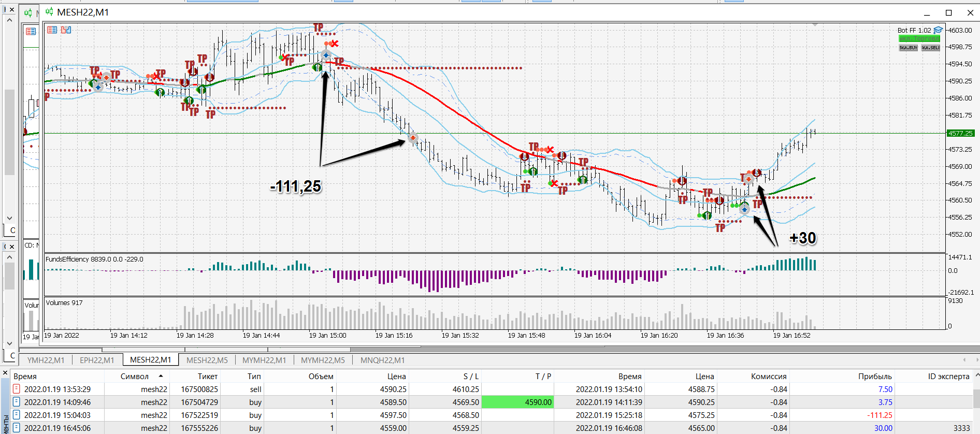The height and width of the screenshot is (434, 980).
Task: Toggle the Вкл.BUY button
Action: click(908, 48)
